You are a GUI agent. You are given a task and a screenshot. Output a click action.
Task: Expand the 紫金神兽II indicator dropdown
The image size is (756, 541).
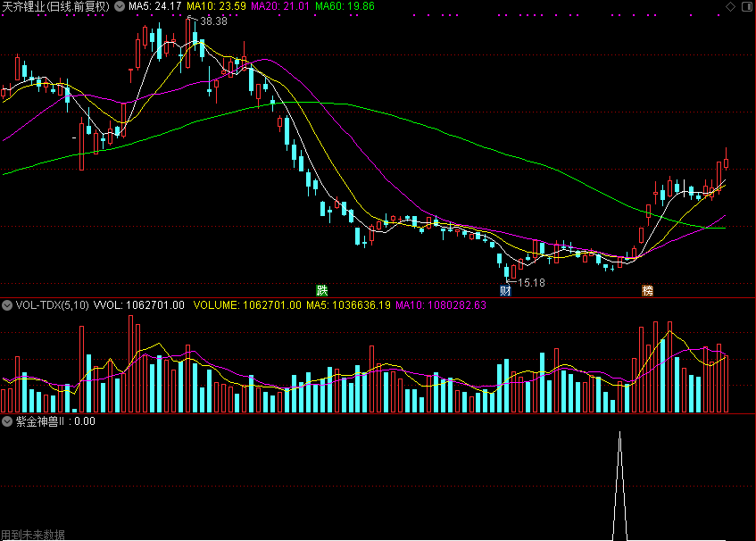click(7, 421)
